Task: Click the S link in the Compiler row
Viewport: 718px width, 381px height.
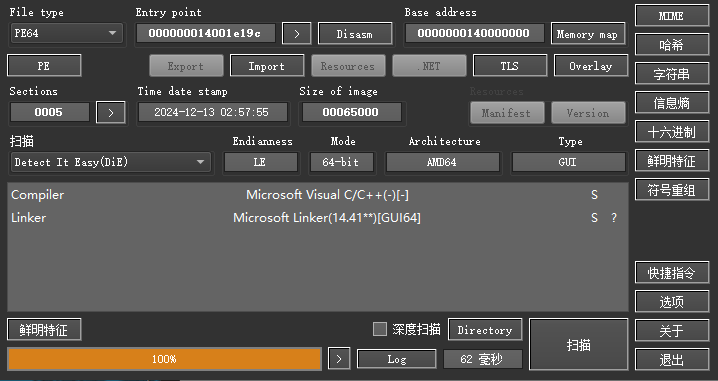Action: click(x=594, y=195)
